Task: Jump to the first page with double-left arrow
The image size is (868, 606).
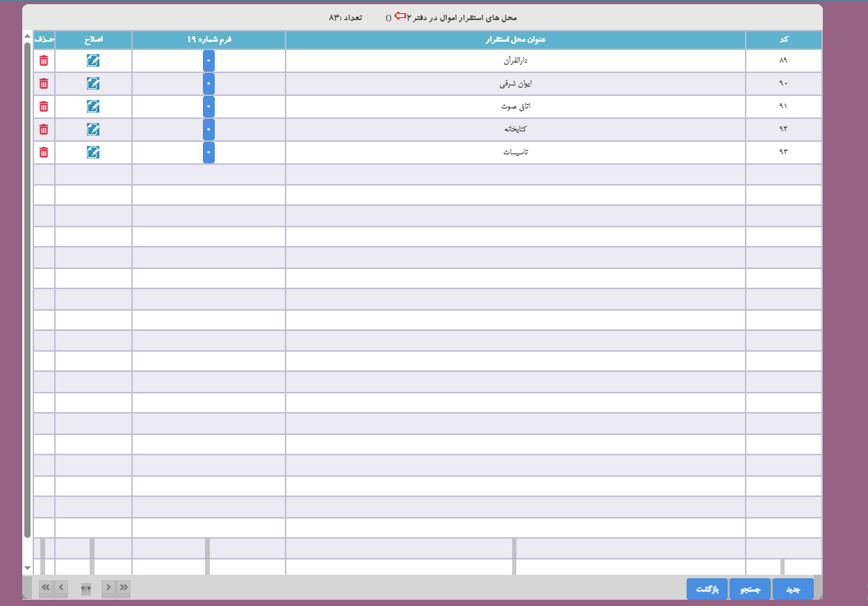Action: [x=46, y=588]
